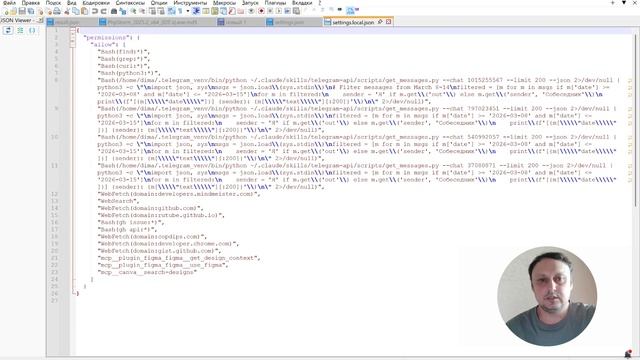
Task: Open tab list dropdown triangle top right
Action: pyautogui.click(x=624, y=2)
